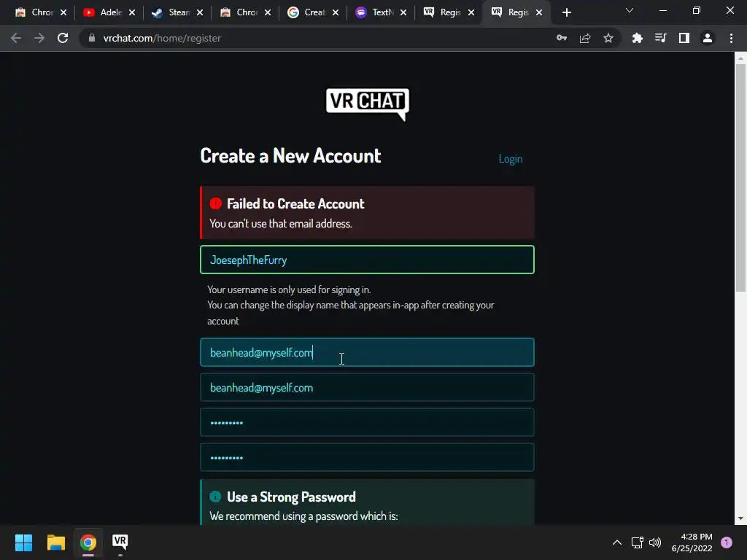Open the volume tray icon
Image resolution: width=747 pixels, height=560 pixels.
point(655,542)
